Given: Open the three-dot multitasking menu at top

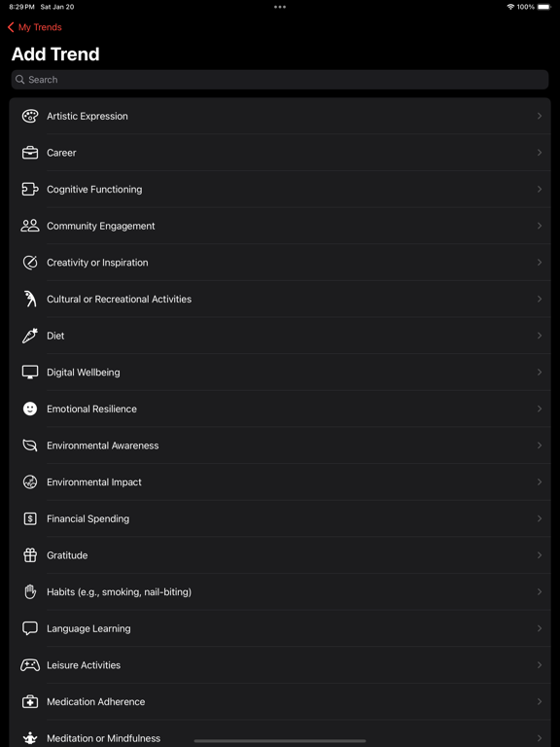Looking at the screenshot, I should [x=280, y=7].
